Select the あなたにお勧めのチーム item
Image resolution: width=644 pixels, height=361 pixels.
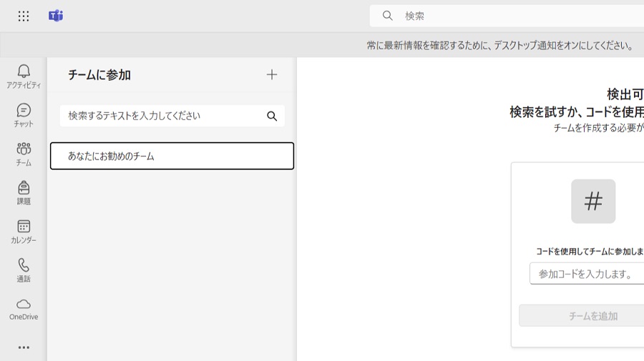(172, 156)
